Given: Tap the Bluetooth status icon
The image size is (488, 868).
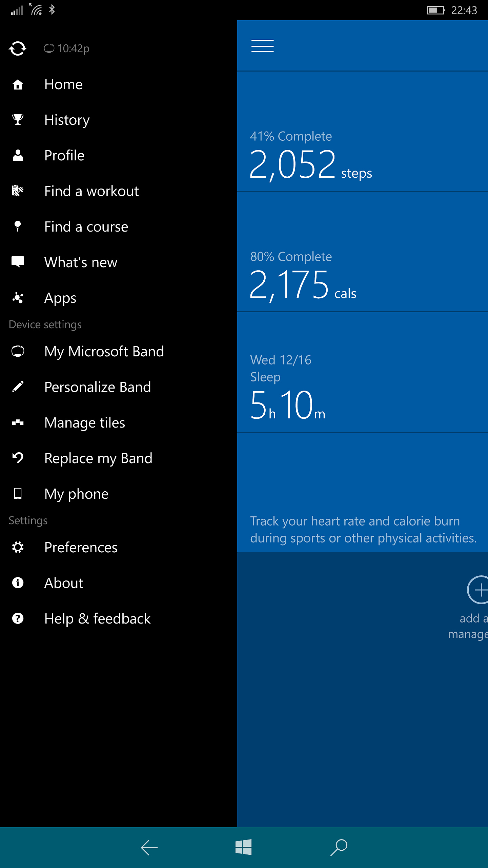Looking at the screenshot, I should click(x=52, y=9).
